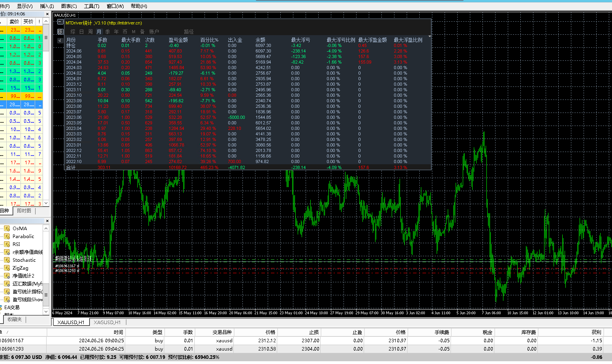This screenshot has width=612, height=364.
Task: Click the 净值统计2 indicator icon
Action: [x=7, y=276]
